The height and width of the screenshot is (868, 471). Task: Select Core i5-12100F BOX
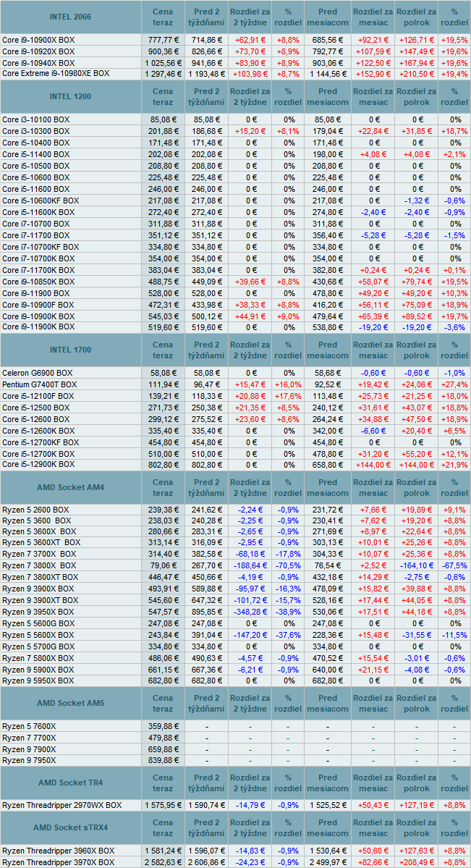click(38, 397)
